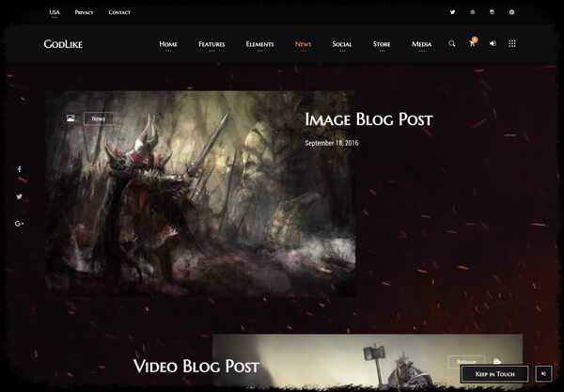Click the sign-in arrow icon
The image size is (564, 392).
pos(493,43)
